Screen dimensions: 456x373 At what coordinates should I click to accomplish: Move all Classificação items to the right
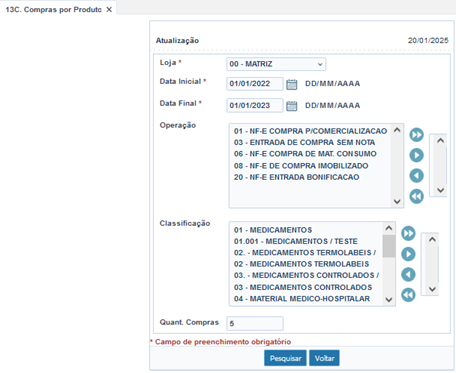(408, 233)
